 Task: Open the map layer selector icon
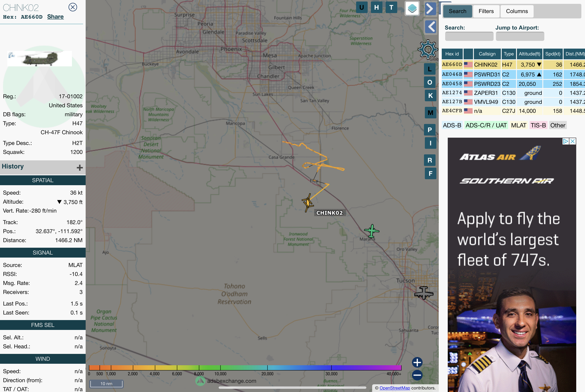(x=412, y=9)
